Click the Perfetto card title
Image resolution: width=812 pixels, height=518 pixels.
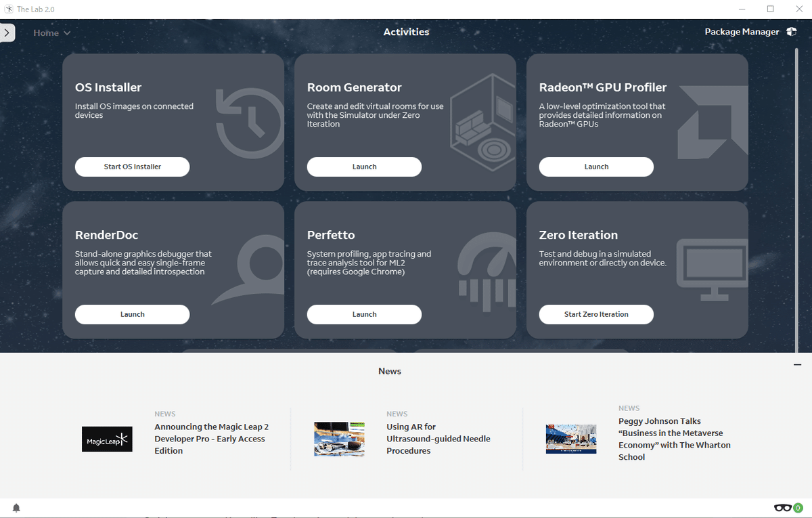tap(331, 235)
